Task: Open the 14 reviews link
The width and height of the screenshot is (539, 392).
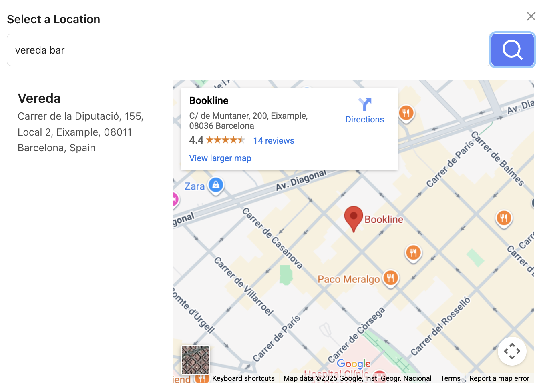Action: (274, 141)
